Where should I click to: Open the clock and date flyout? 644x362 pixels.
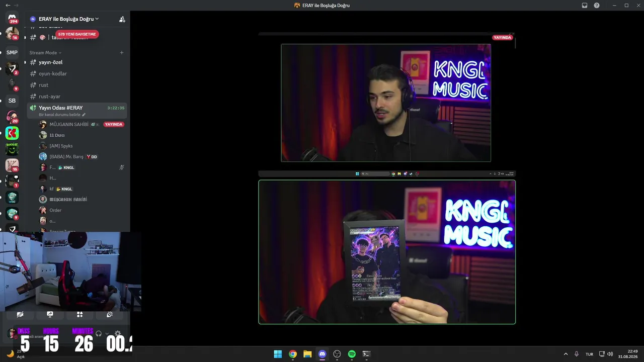click(628, 354)
